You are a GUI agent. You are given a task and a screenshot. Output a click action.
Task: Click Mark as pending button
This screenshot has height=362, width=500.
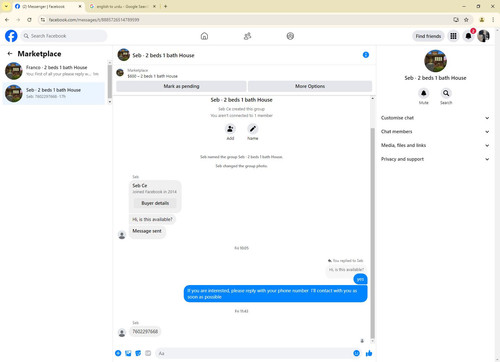181,86
